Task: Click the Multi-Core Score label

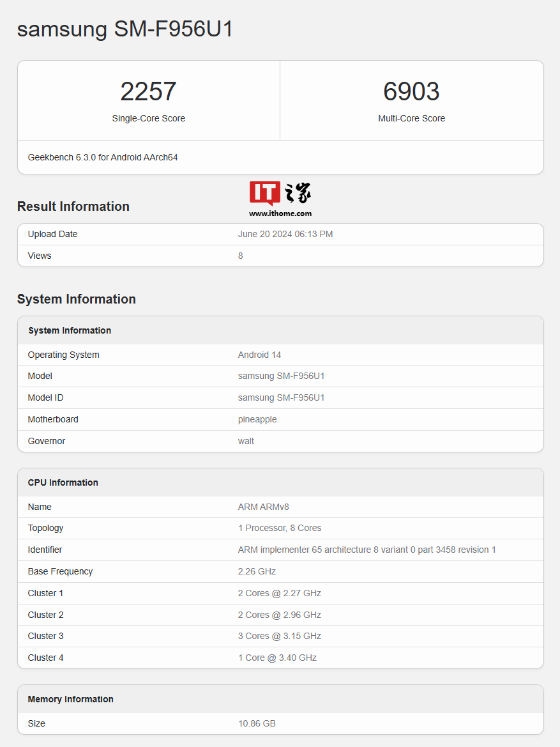Action: coord(411,118)
